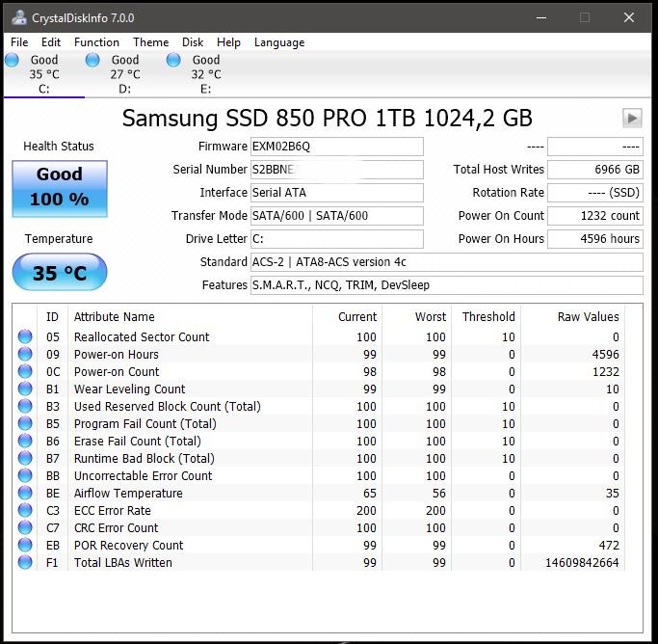This screenshot has height=644, width=658.
Task: Click status orb for POR Recovery Count
Action: pos(25,545)
